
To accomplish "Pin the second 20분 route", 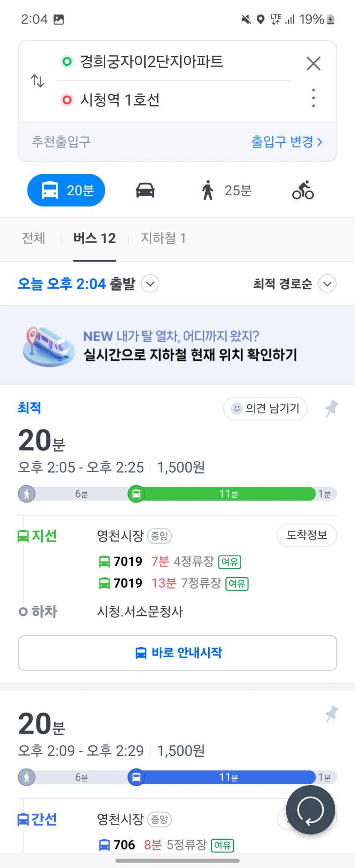I will [x=331, y=714].
